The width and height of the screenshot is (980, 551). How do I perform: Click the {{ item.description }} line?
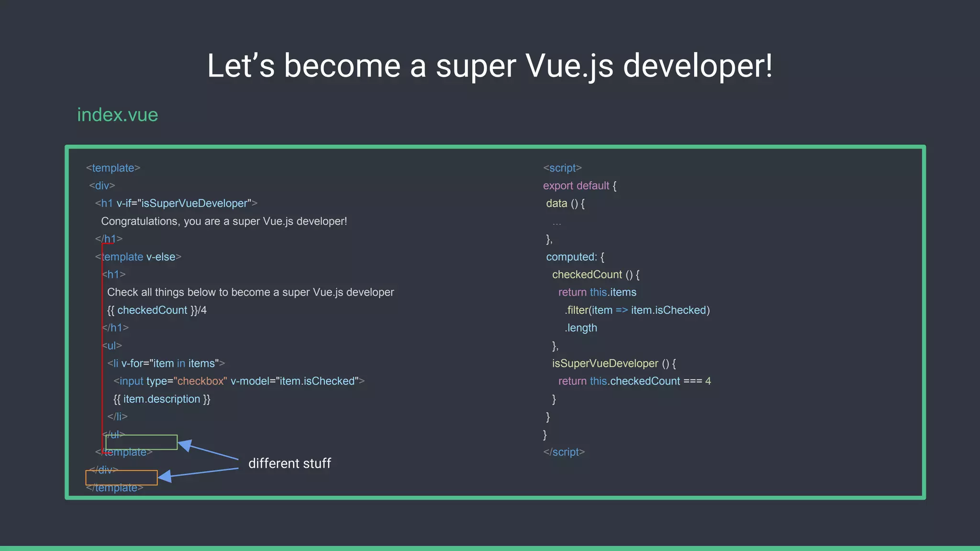pos(162,399)
